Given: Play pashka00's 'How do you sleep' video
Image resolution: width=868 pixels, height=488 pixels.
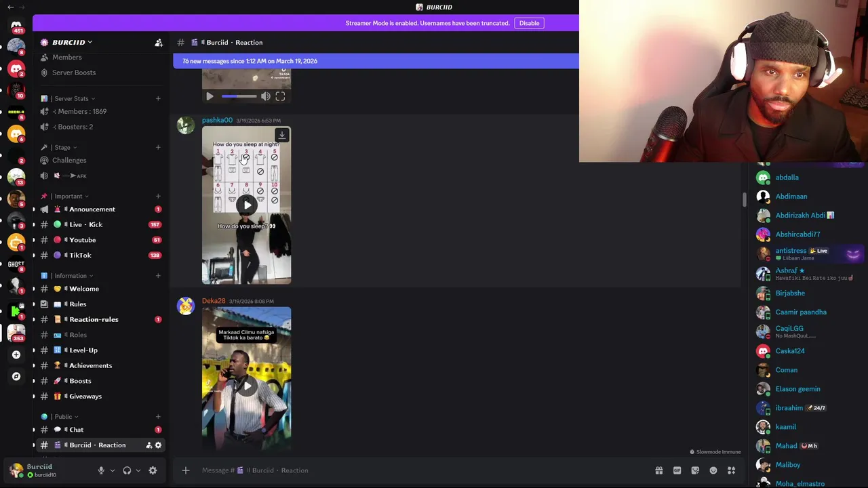Looking at the screenshot, I should coord(247,205).
